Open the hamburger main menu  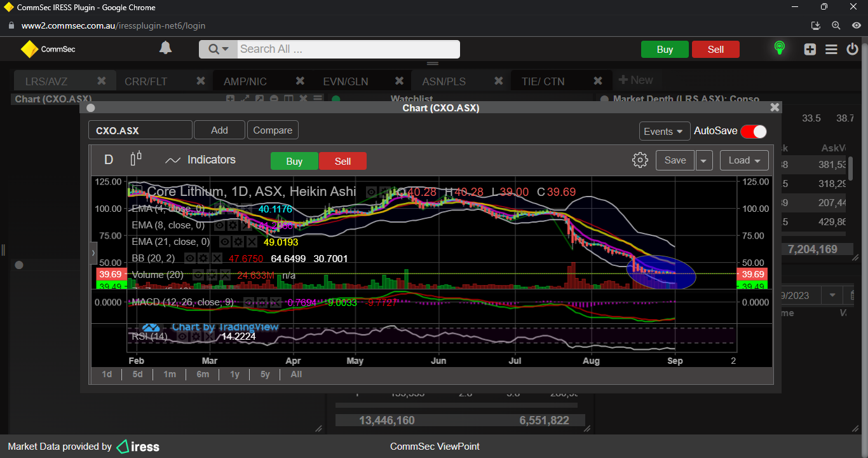coord(831,50)
